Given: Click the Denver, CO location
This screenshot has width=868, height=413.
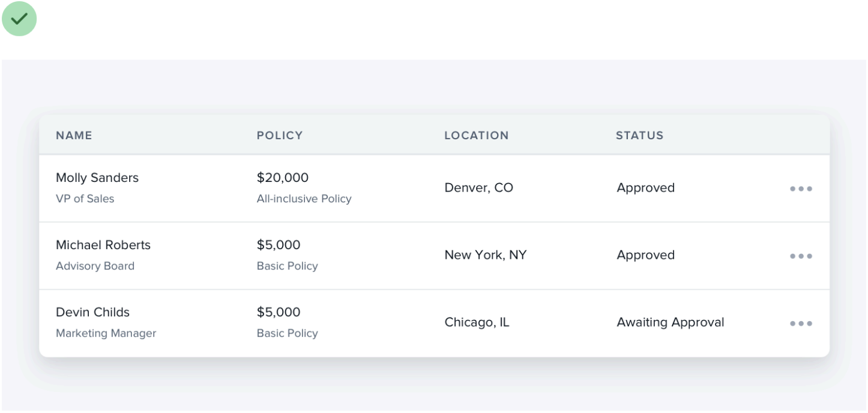Looking at the screenshot, I should tap(478, 188).
